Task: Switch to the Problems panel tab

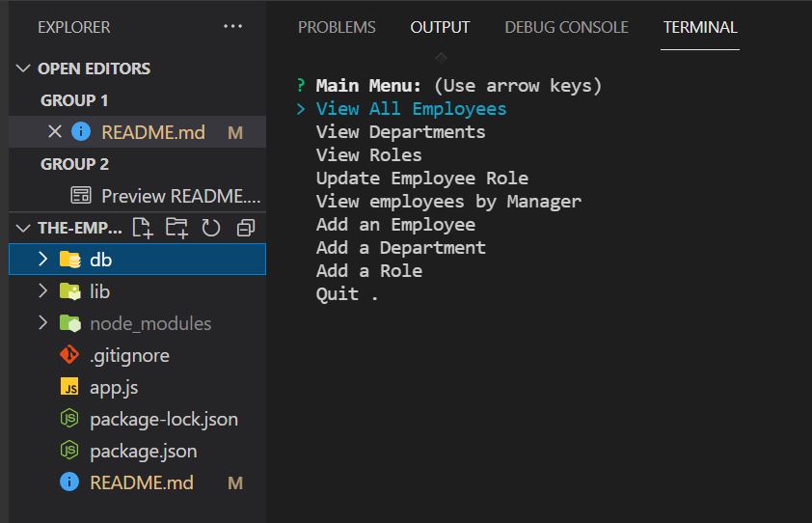Action: 337,27
